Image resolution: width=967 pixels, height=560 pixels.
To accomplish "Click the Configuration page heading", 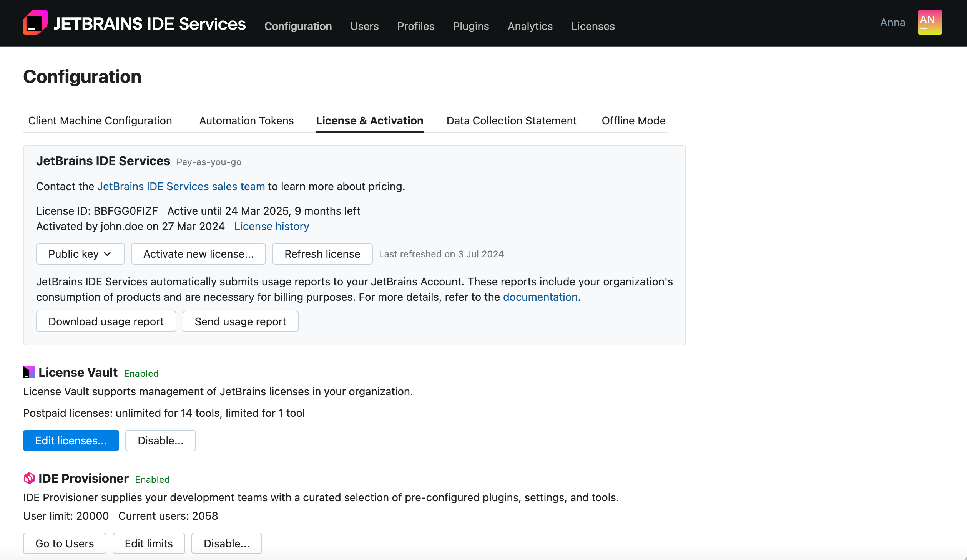I will [82, 76].
